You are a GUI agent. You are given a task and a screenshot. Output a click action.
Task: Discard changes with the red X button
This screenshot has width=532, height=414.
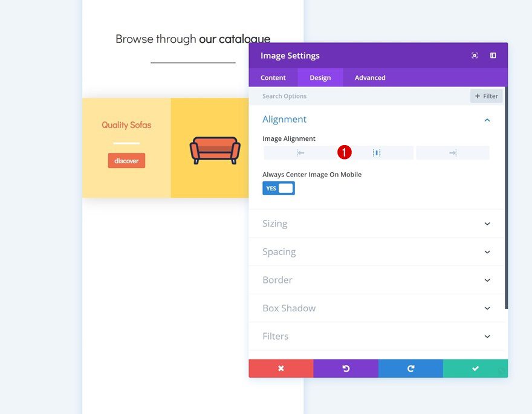point(281,368)
